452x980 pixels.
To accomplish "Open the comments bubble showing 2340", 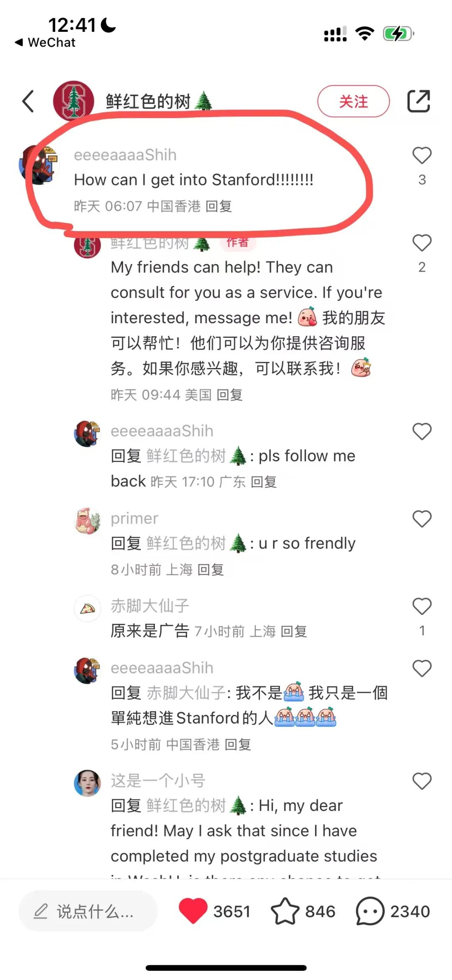I will click(x=370, y=911).
